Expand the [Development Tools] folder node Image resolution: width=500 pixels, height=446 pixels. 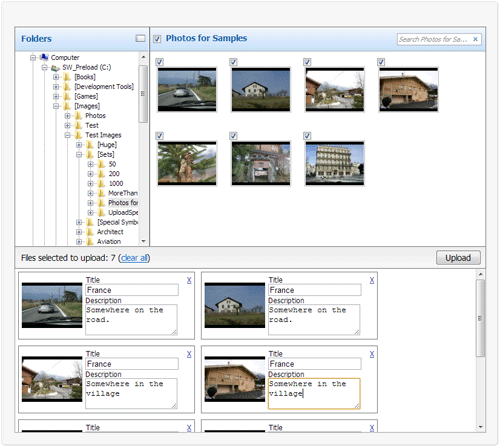[x=56, y=87]
